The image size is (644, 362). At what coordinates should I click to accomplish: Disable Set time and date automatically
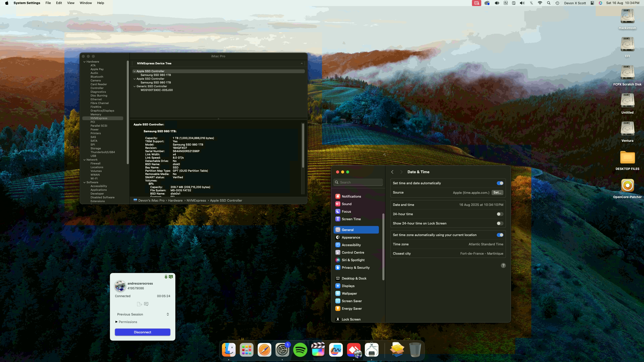[500, 183]
